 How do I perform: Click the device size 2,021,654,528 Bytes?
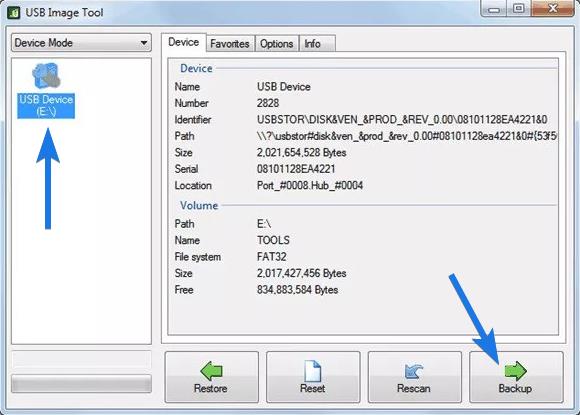(x=301, y=153)
